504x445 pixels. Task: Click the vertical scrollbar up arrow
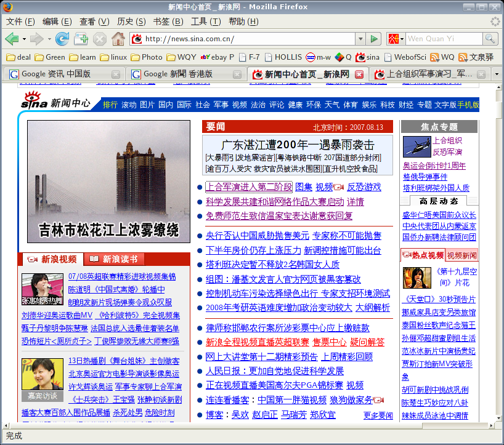coord(498,87)
